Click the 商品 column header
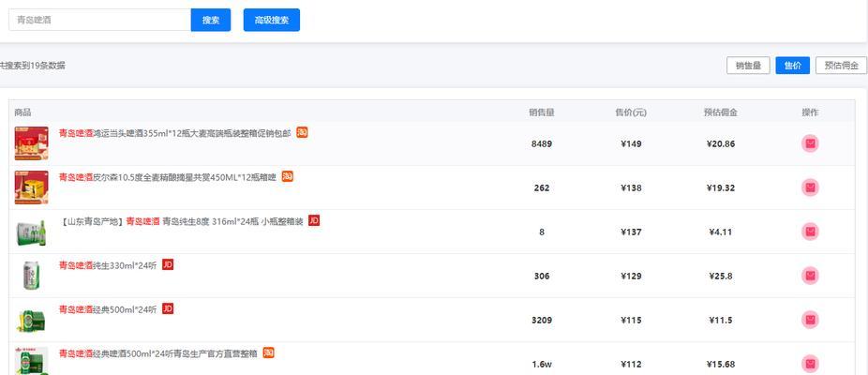The height and width of the screenshot is (375, 868). [22, 112]
